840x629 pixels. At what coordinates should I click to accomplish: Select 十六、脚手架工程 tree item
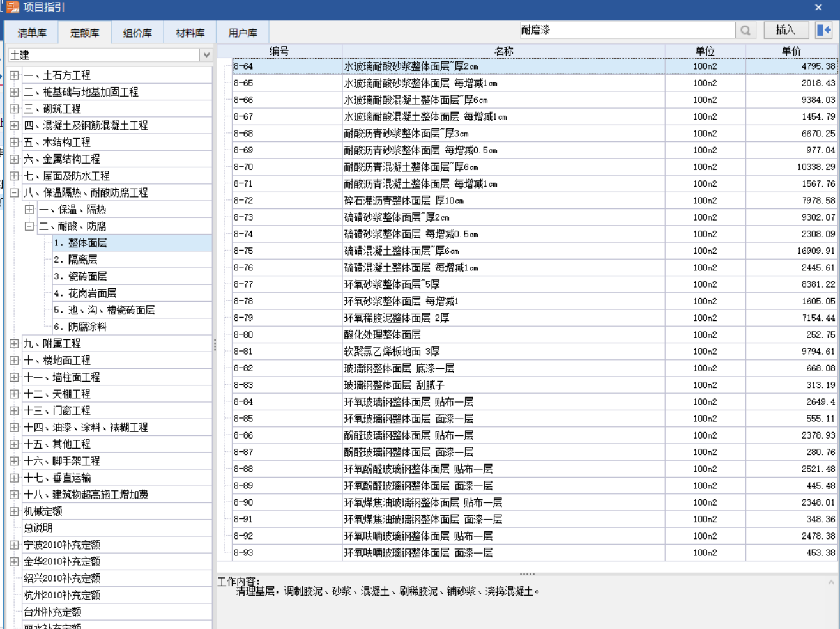(x=117, y=461)
